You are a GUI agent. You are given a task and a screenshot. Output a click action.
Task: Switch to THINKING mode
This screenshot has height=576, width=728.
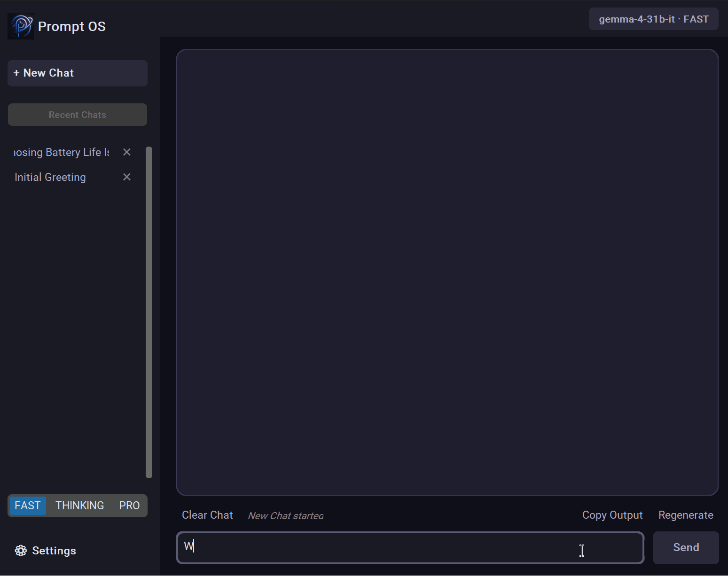pos(79,506)
